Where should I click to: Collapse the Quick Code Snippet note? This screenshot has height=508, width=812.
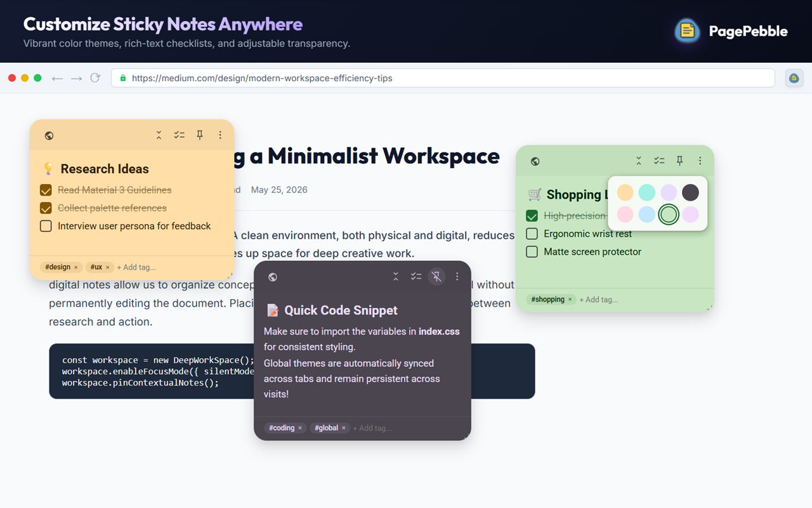point(396,277)
